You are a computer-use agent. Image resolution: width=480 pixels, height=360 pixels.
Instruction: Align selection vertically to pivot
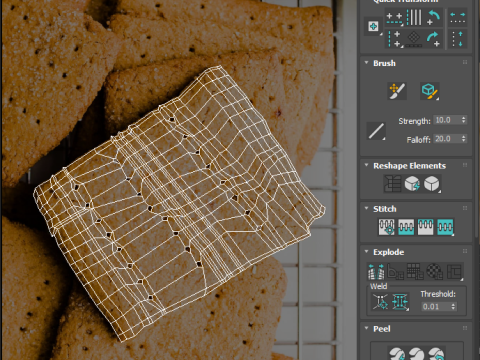click(394, 39)
